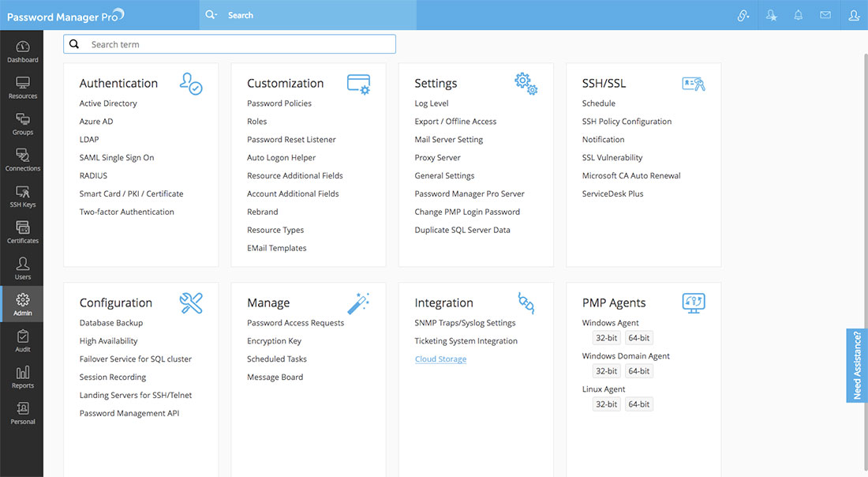This screenshot has height=477, width=868.
Task: Open Ticketing System Integration
Action: click(466, 341)
